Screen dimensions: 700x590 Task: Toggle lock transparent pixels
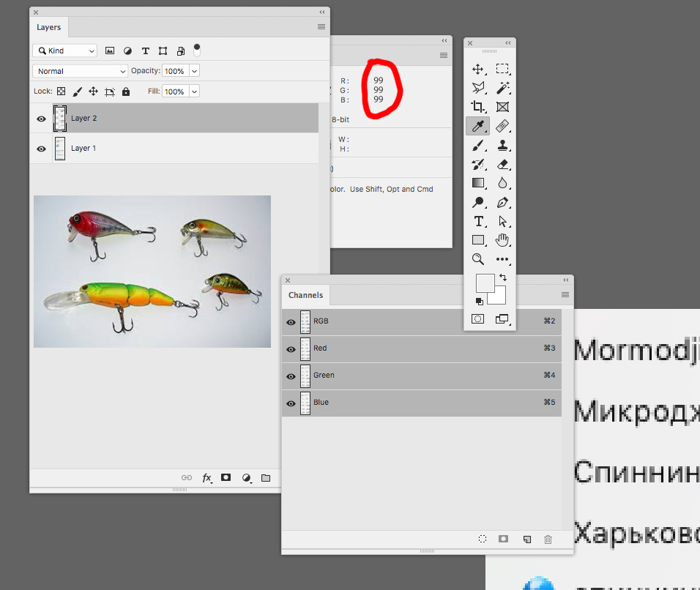pyautogui.click(x=62, y=92)
